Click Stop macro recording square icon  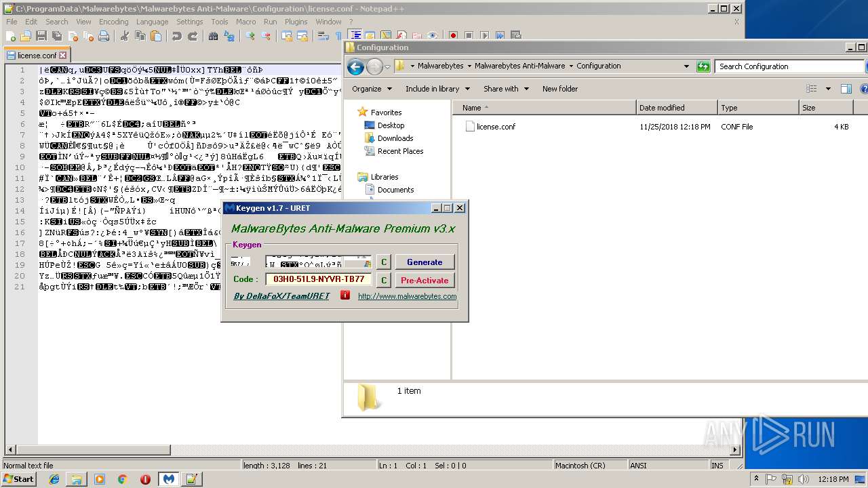click(x=469, y=36)
